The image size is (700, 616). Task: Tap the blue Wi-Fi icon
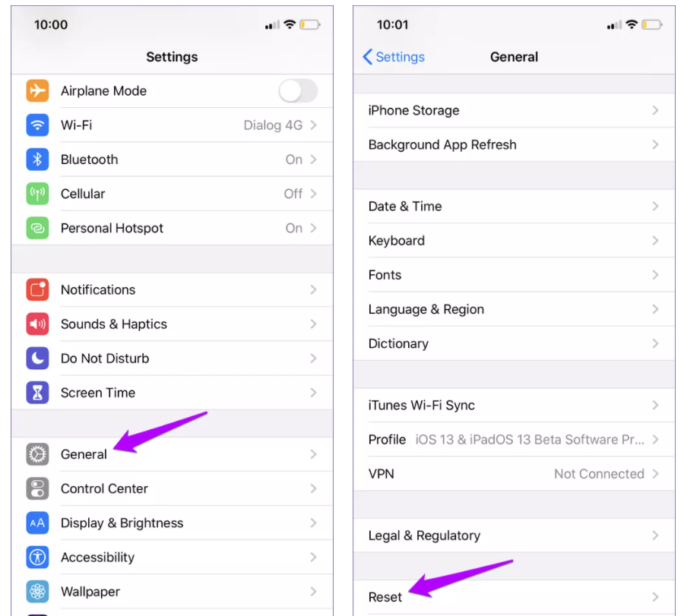(x=37, y=125)
